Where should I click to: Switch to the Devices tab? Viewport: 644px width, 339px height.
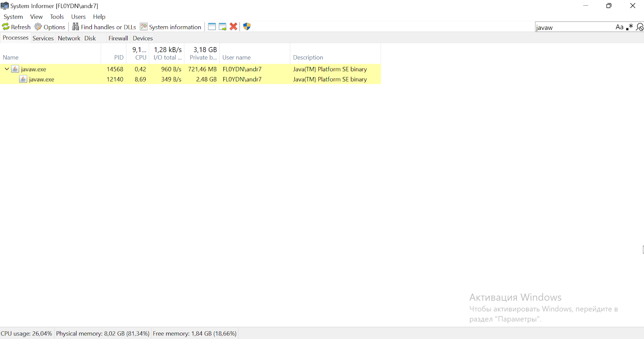pyautogui.click(x=143, y=38)
